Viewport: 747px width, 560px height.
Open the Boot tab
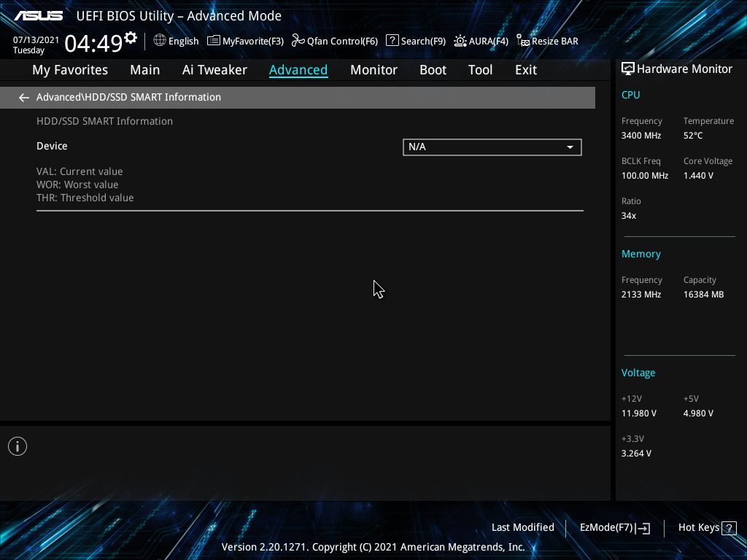[x=433, y=69]
